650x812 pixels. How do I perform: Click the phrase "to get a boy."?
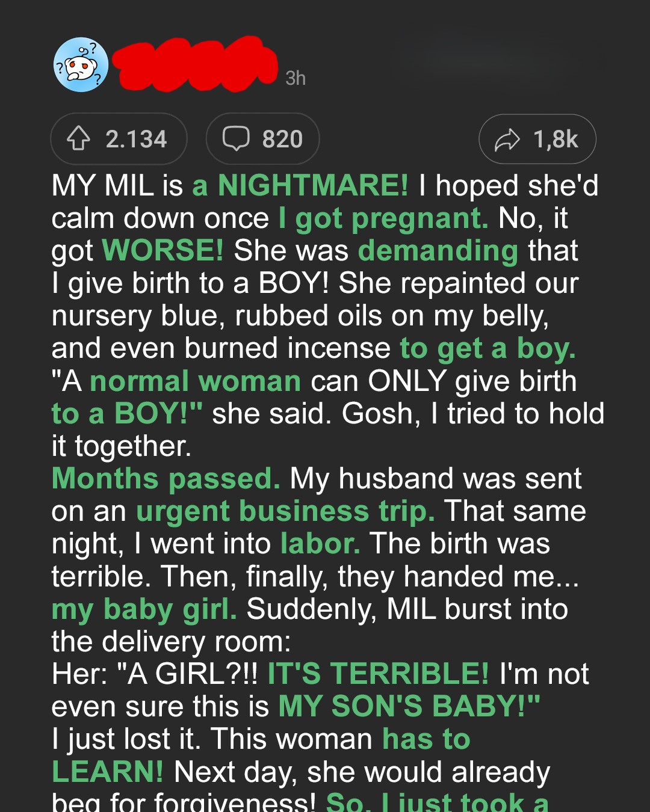click(x=488, y=349)
